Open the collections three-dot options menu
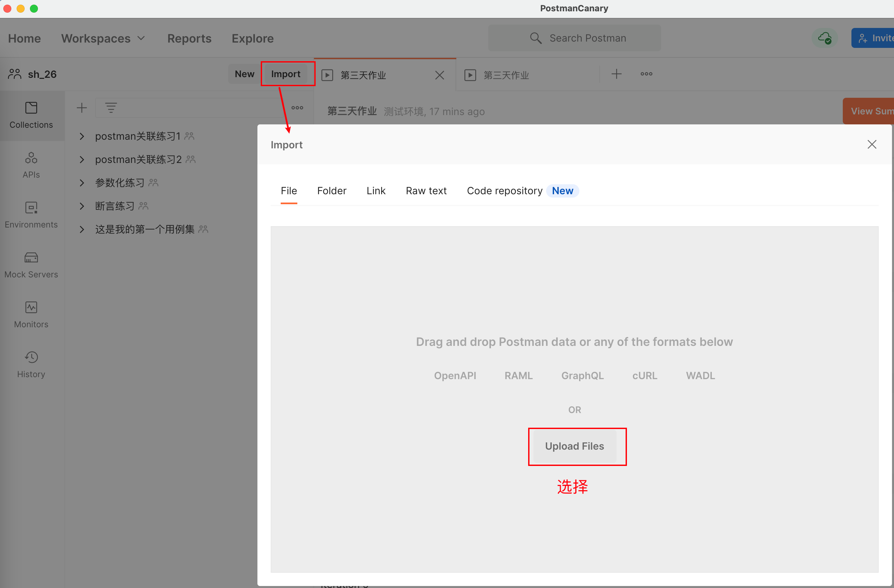 click(297, 108)
